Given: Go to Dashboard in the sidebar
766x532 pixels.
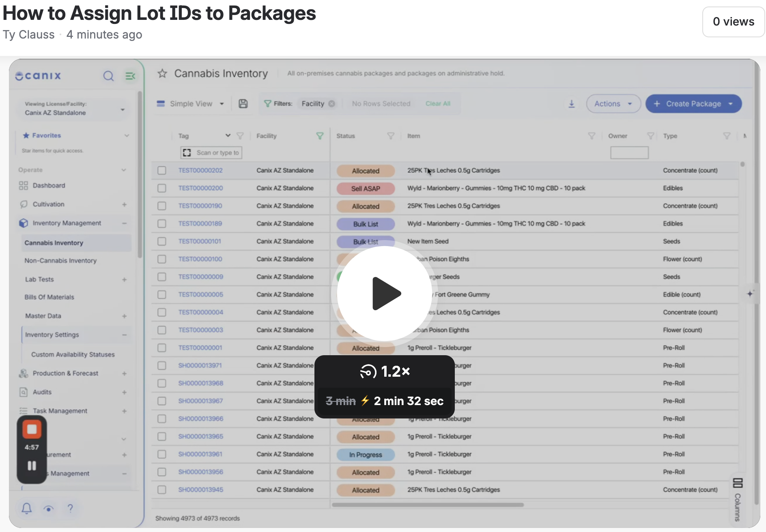Looking at the screenshot, I should pos(49,185).
